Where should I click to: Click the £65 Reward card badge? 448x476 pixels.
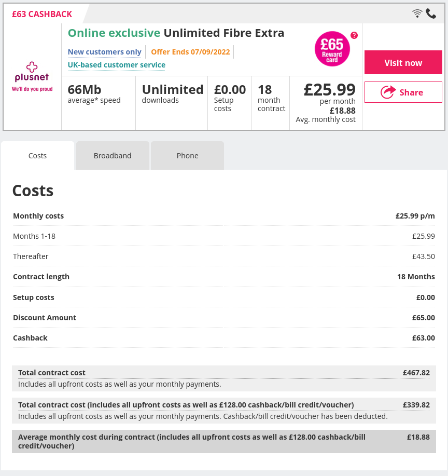pos(332,49)
